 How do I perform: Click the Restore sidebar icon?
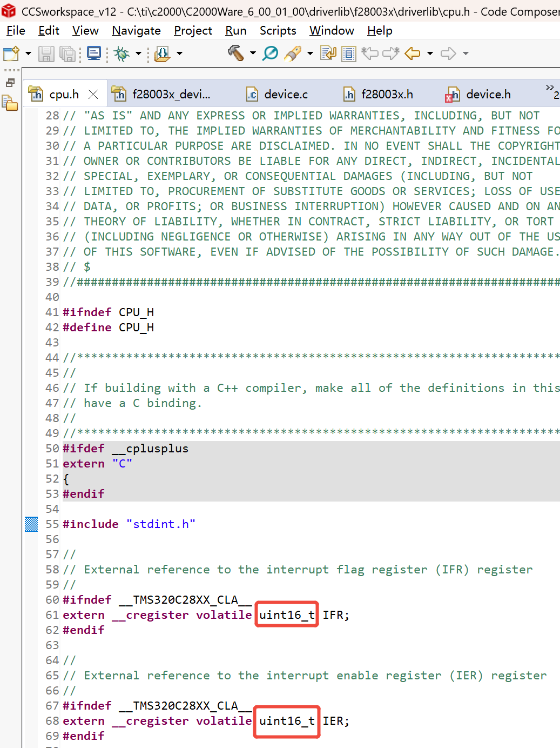pos(10,83)
